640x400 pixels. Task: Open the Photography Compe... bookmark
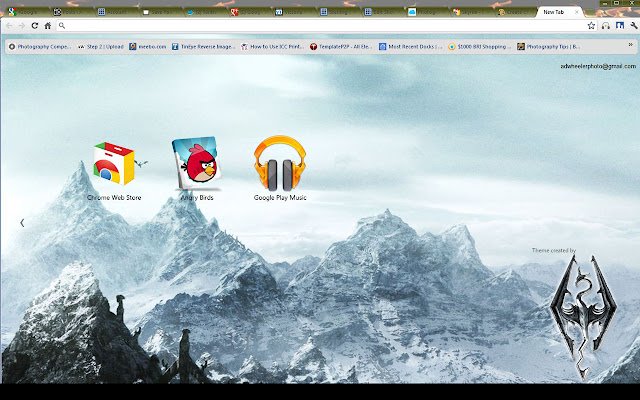click(x=40, y=47)
